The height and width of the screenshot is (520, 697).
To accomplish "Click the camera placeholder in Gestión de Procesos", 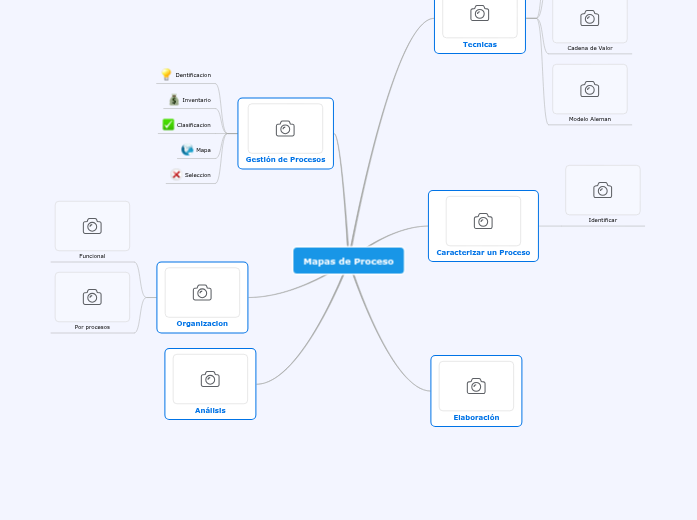I will [285, 129].
